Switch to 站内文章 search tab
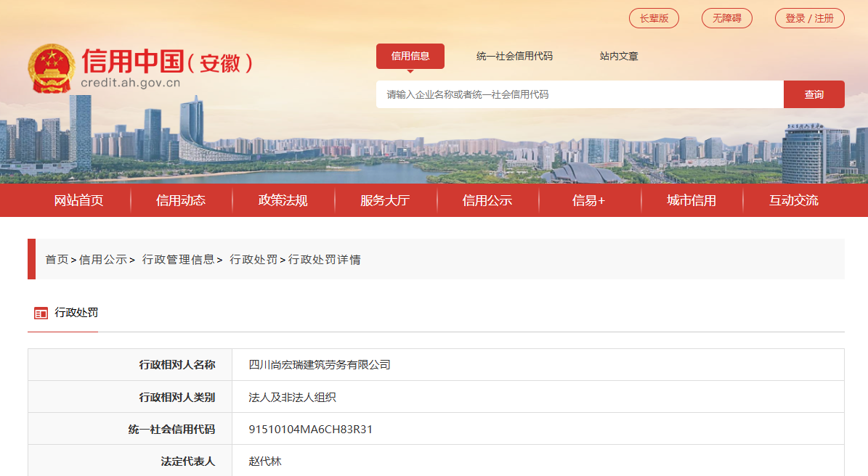 tap(619, 56)
